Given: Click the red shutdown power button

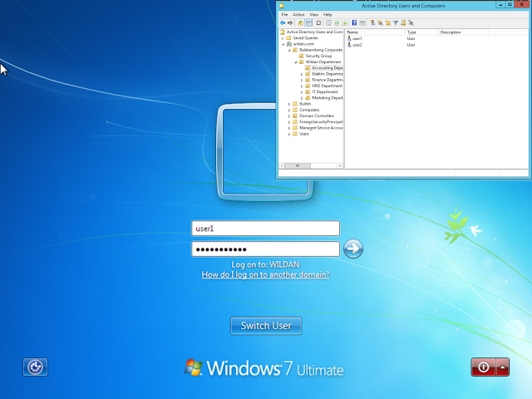Looking at the screenshot, I should [483, 367].
